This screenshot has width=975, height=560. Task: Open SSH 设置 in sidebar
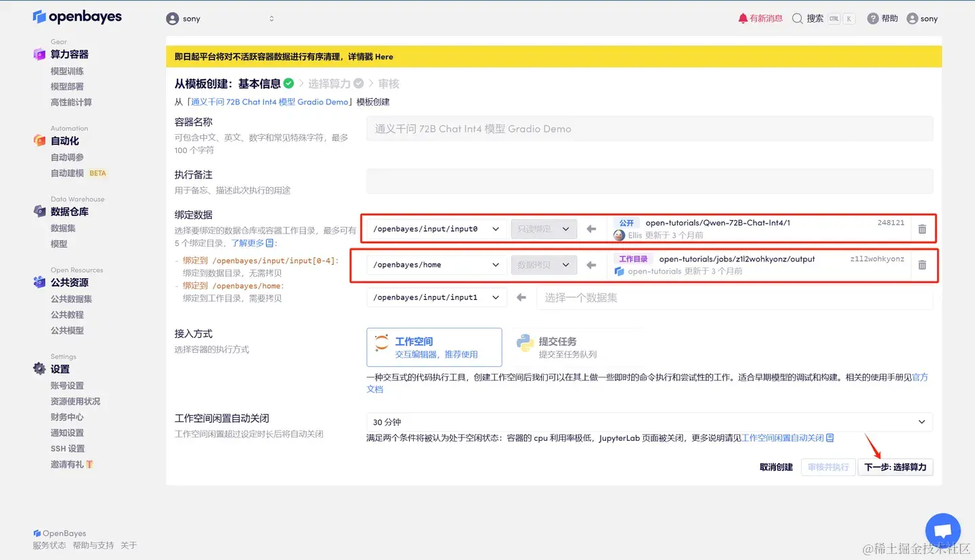pos(68,449)
